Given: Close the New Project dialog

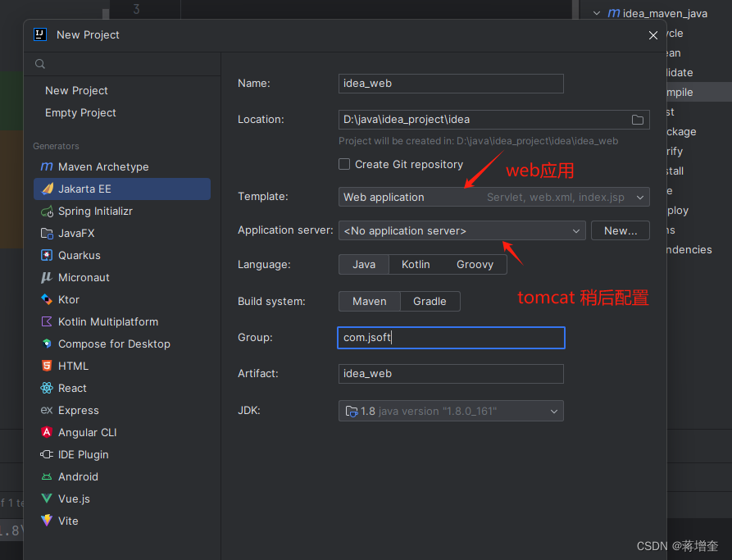Looking at the screenshot, I should pos(653,35).
